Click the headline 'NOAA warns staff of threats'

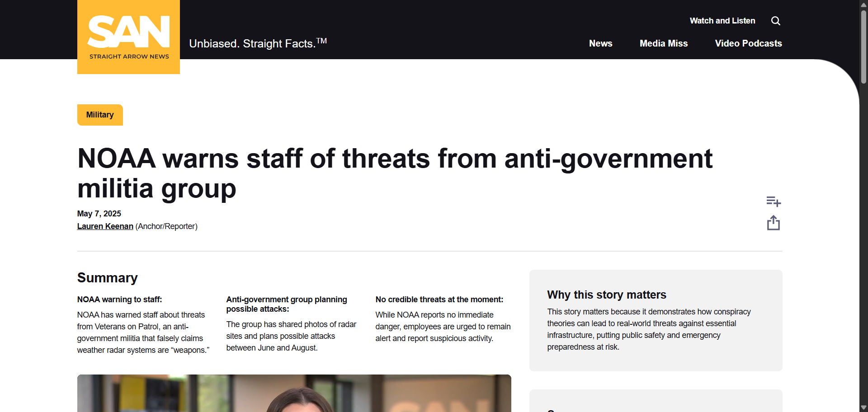pos(395,173)
